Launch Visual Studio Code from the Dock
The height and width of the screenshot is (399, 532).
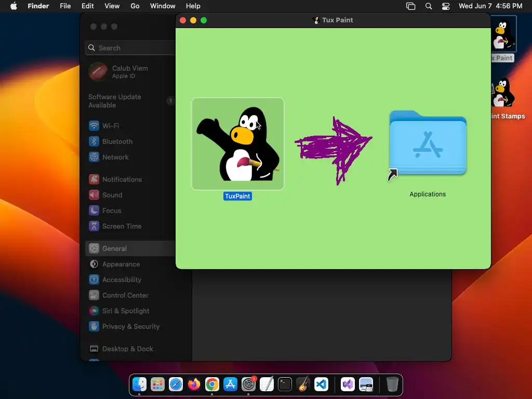321,384
